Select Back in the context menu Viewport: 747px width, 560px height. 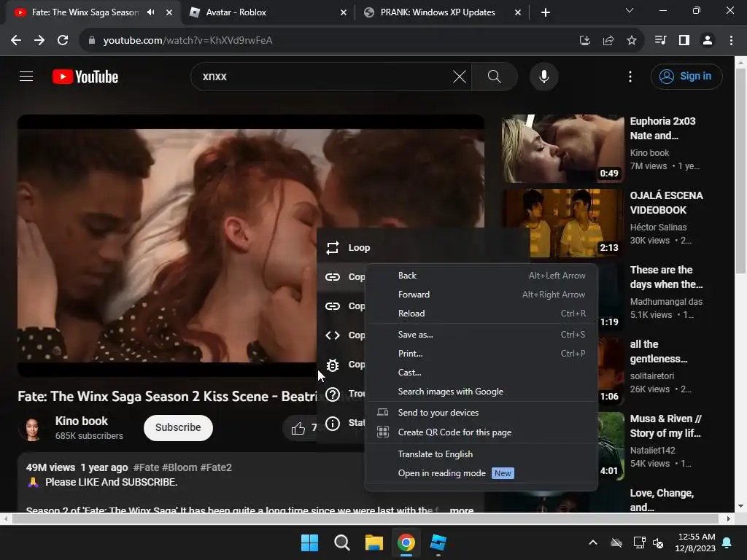pyautogui.click(x=481, y=275)
